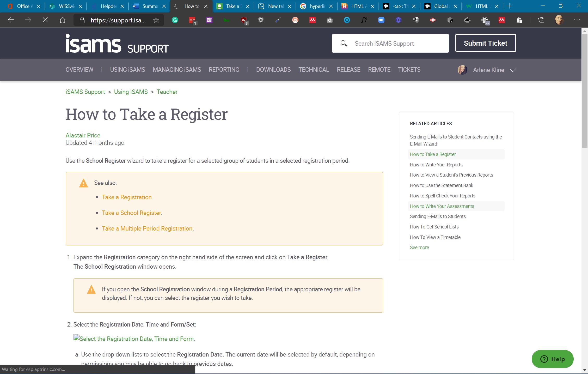The height and width of the screenshot is (374, 588).
Task: Expand related articles with See more
Action: pos(419,248)
